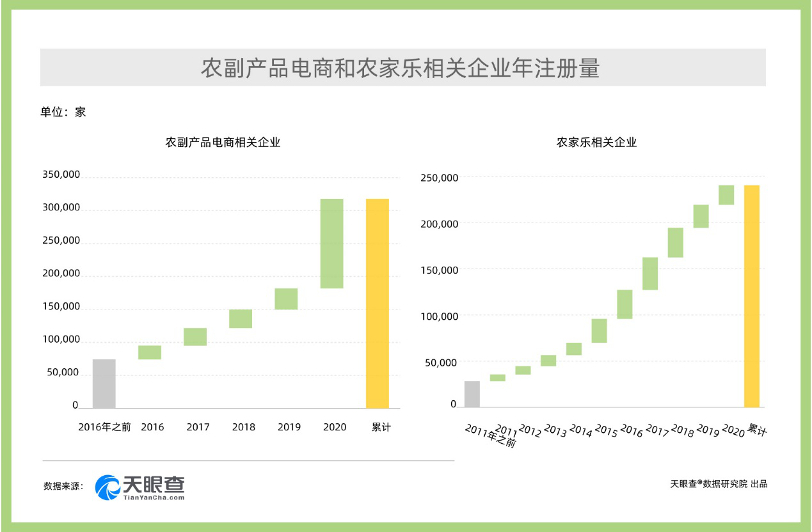Screen dimensions: 812x532
Task: Select the gray 2016年之前 bar
Action: (104, 383)
